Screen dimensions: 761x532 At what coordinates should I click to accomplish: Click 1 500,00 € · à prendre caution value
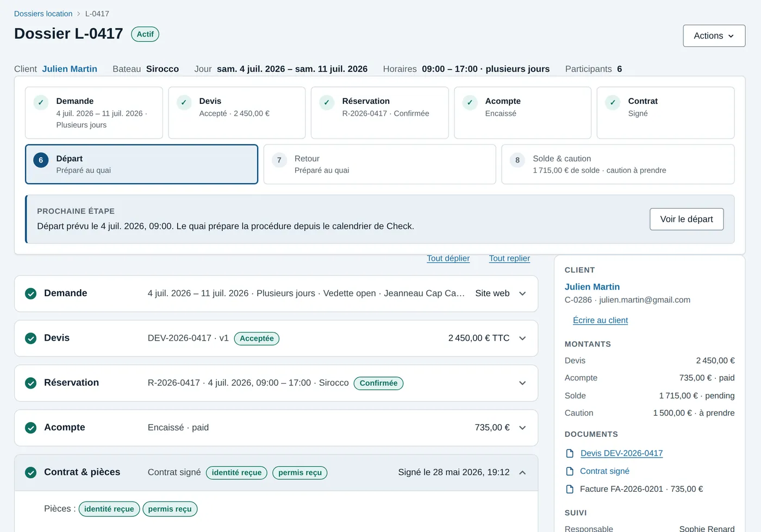pyautogui.click(x=694, y=413)
